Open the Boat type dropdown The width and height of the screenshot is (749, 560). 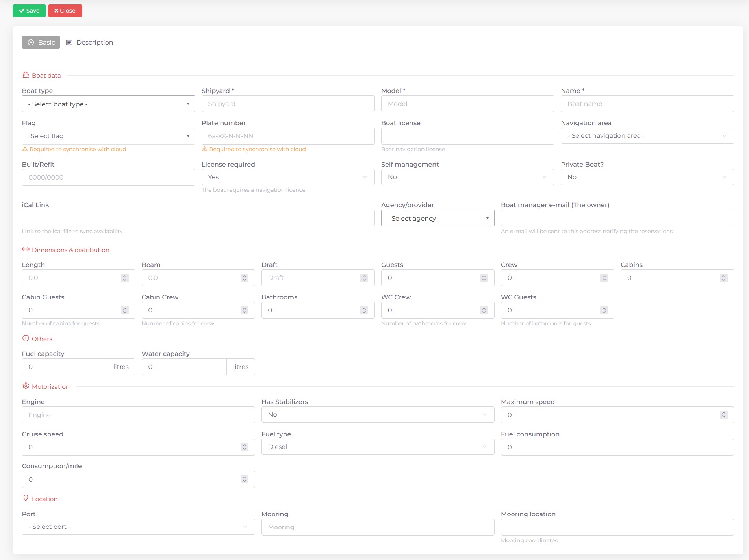tap(108, 104)
